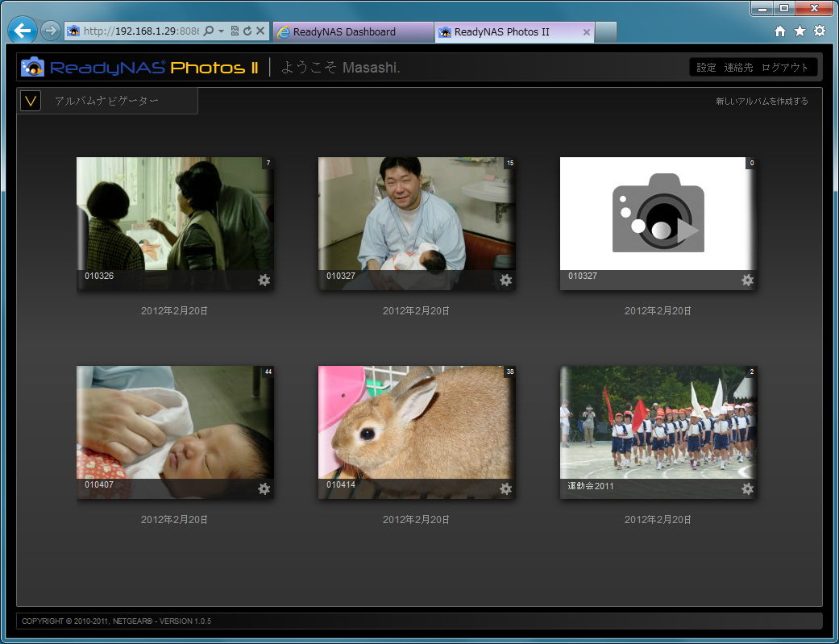
Task: Click 新しいアルバムを作成する link
Action: (x=762, y=102)
